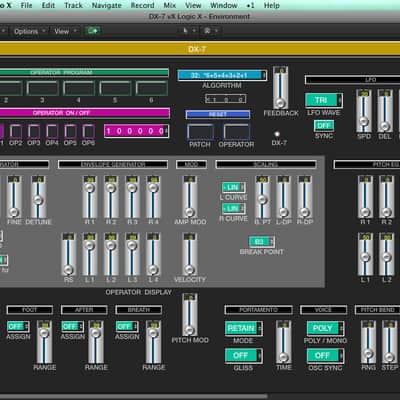The image size is (400, 400).
Task: Toggle the FOOT ASSIGN switch showing OFF
Action: pos(18,326)
